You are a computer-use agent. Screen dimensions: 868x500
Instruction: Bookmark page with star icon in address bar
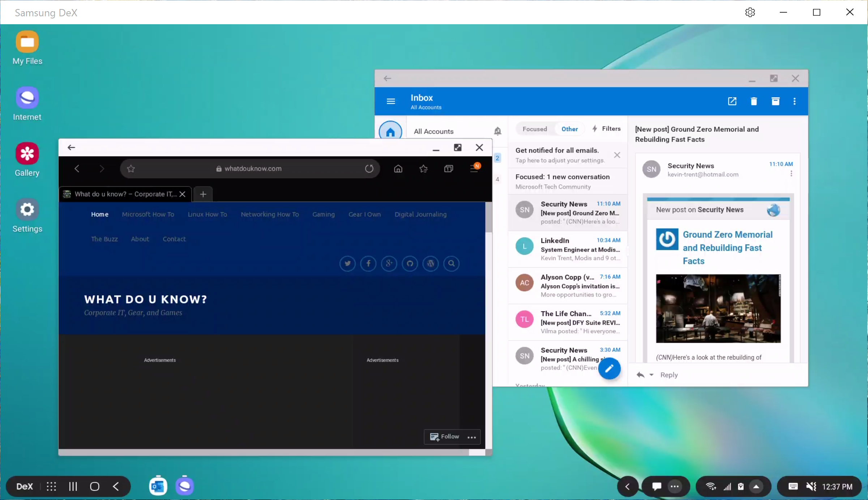click(x=131, y=168)
